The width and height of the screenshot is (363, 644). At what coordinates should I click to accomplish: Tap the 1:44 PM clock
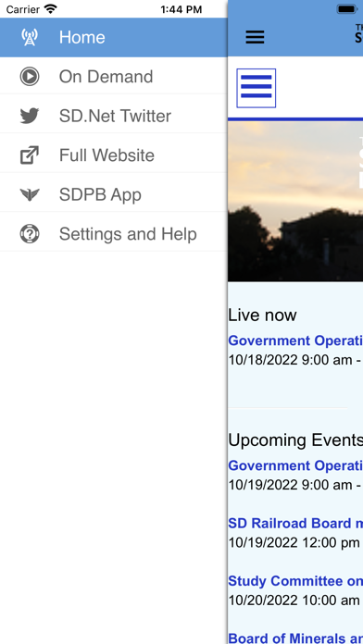(x=181, y=9)
